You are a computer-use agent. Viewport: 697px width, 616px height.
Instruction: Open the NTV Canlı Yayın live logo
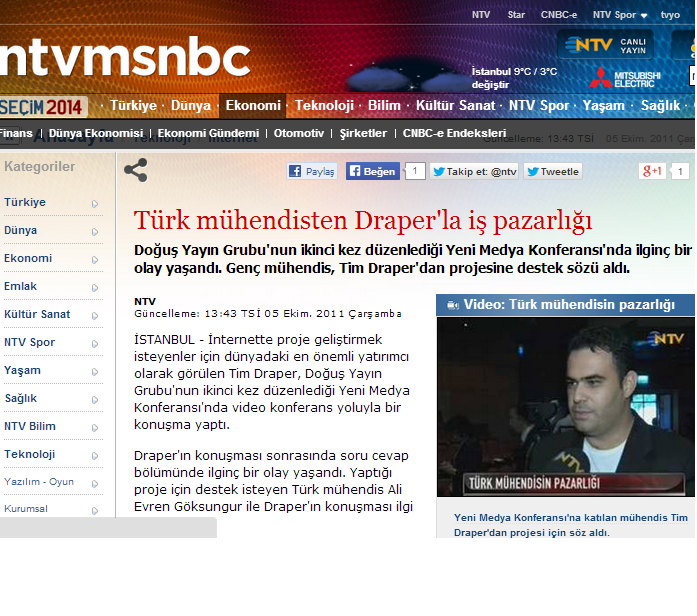605,45
